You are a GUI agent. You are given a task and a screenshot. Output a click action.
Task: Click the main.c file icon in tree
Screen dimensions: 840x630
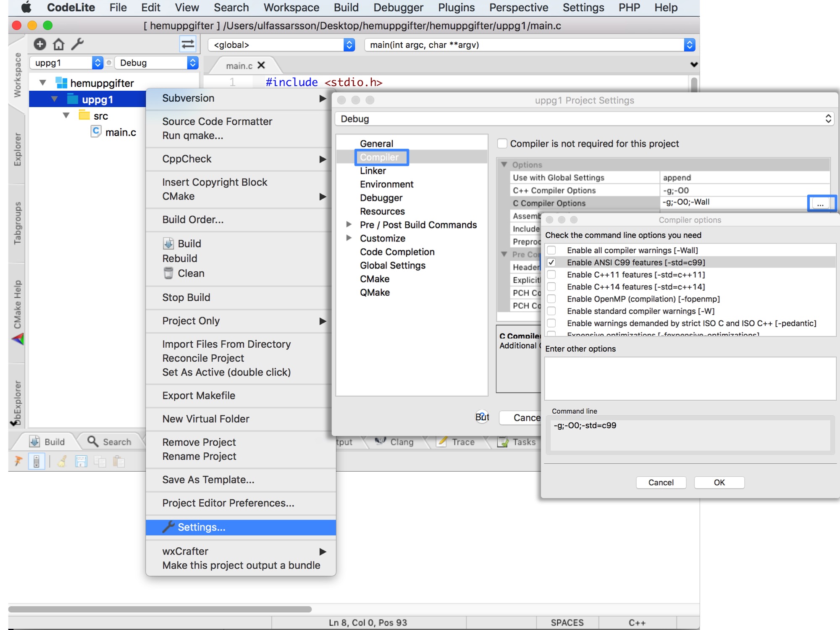coord(96,131)
